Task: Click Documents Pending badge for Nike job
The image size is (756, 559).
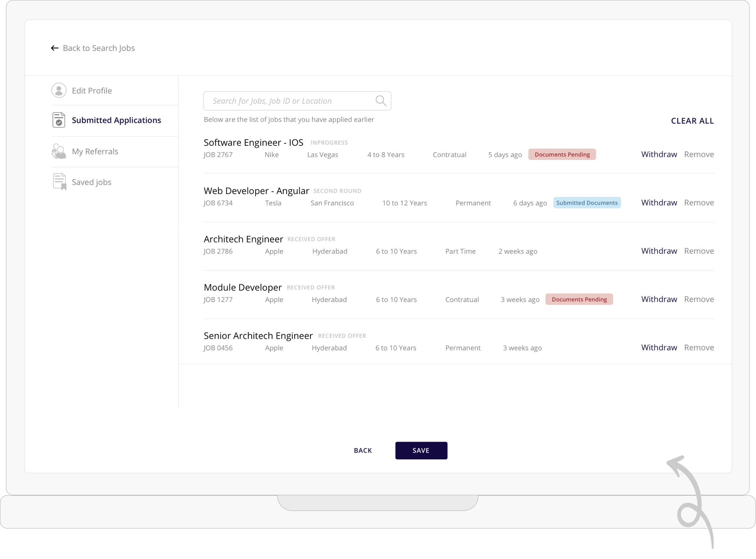Action: click(x=562, y=154)
